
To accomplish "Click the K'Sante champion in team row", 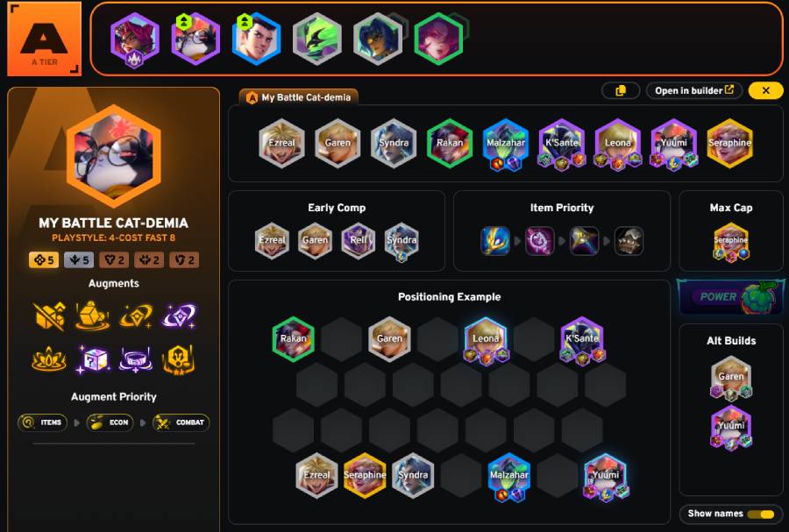I will [x=562, y=145].
